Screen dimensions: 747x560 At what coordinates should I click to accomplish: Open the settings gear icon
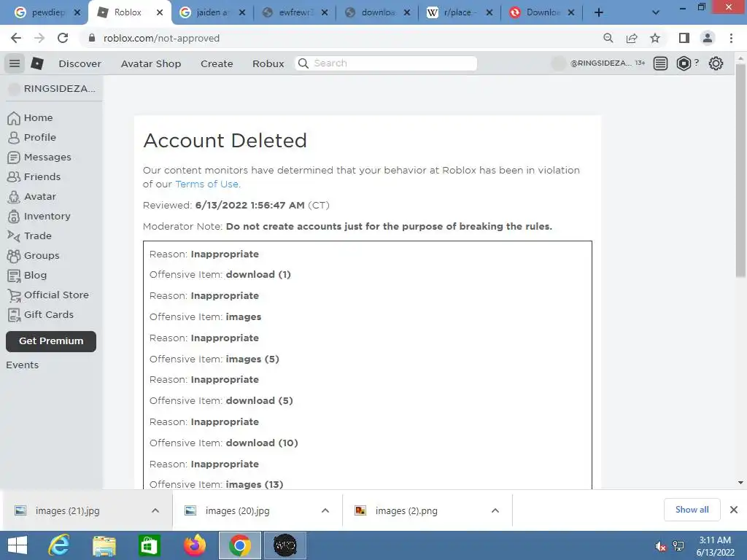(716, 63)
